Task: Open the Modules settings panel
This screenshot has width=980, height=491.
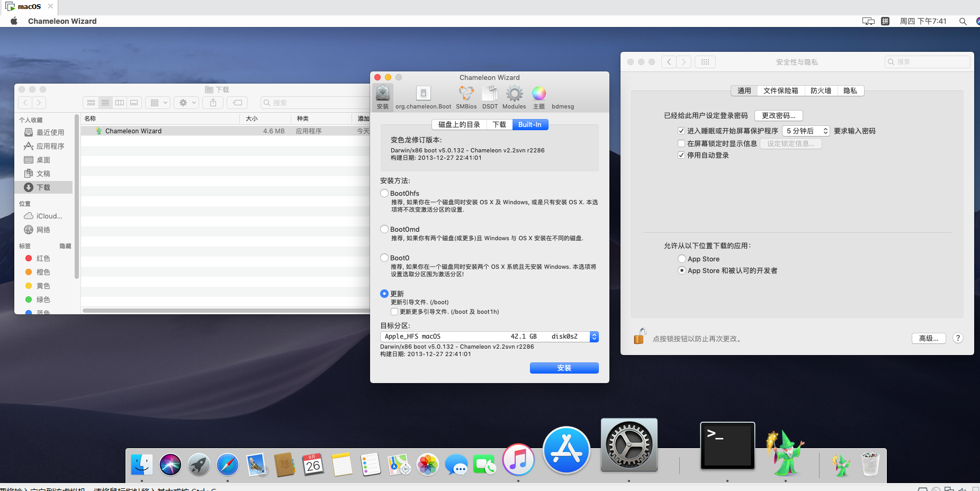Action: point(513,97)
